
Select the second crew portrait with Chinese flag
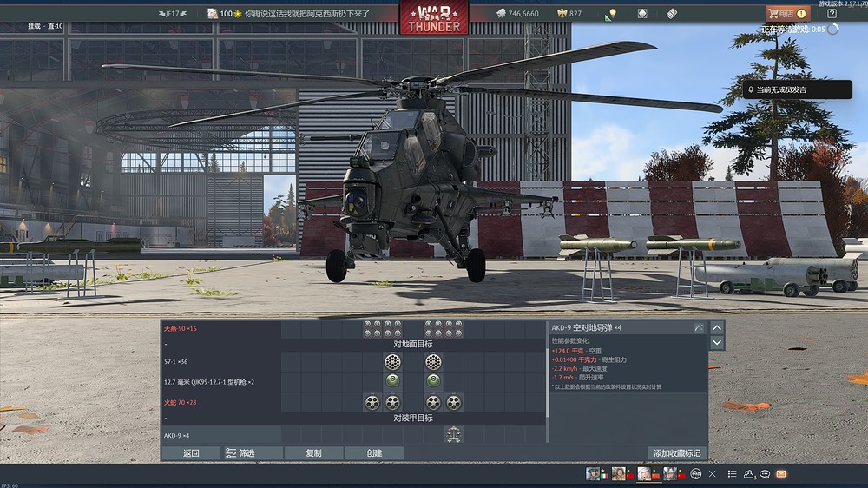click(x=622, y=473)
